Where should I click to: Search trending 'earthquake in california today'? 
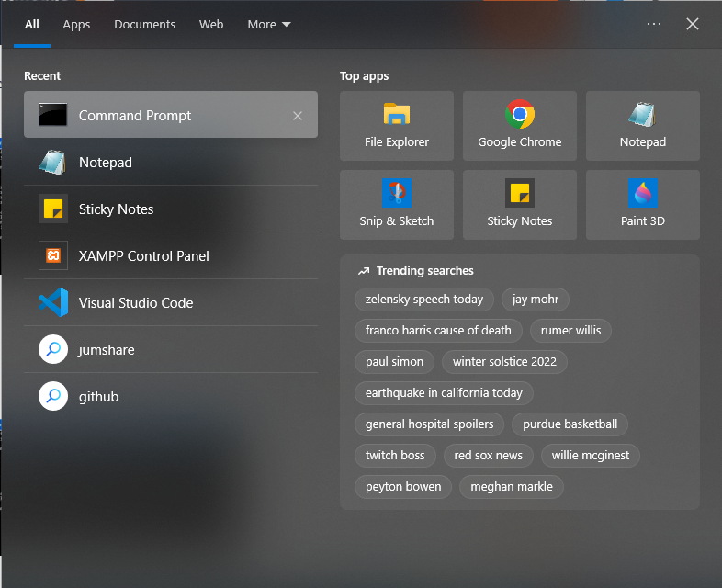coord(444,393)
